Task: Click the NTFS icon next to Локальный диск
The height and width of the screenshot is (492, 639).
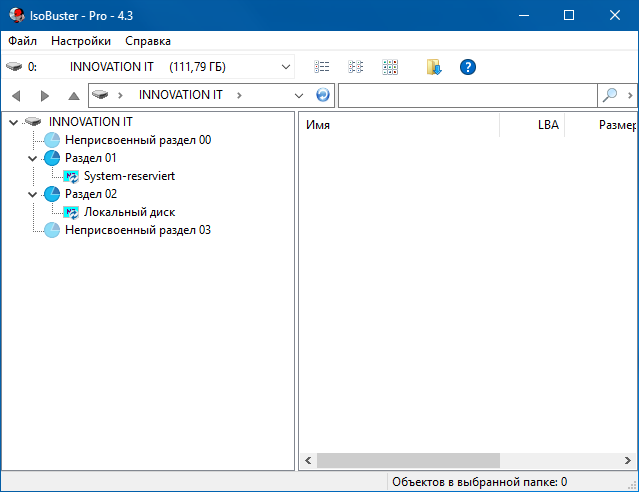Action: (x=71, y=212)
